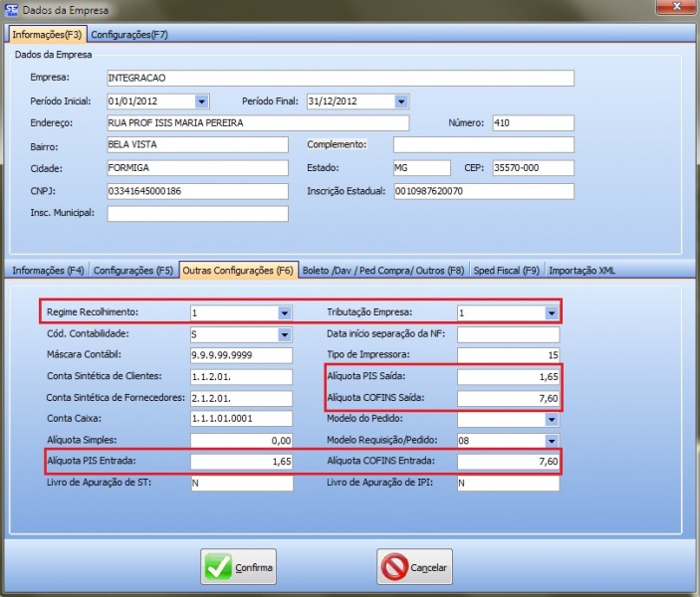Screen dimensions: 700x597
Task: Open Boleto /Dav / Ped Compra/ Outros tab
Action: (382, 270)
